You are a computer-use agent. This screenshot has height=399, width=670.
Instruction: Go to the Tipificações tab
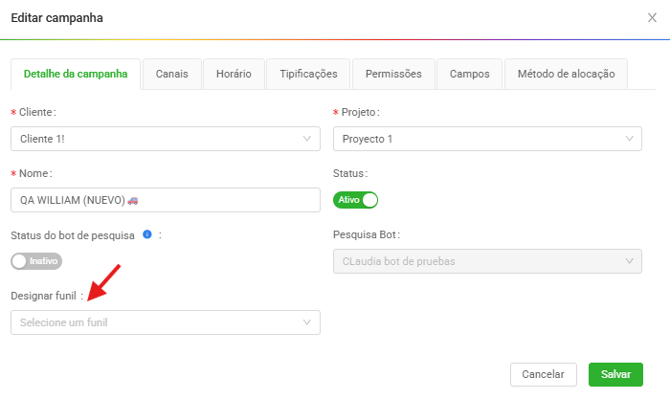(x=308, y=74)
